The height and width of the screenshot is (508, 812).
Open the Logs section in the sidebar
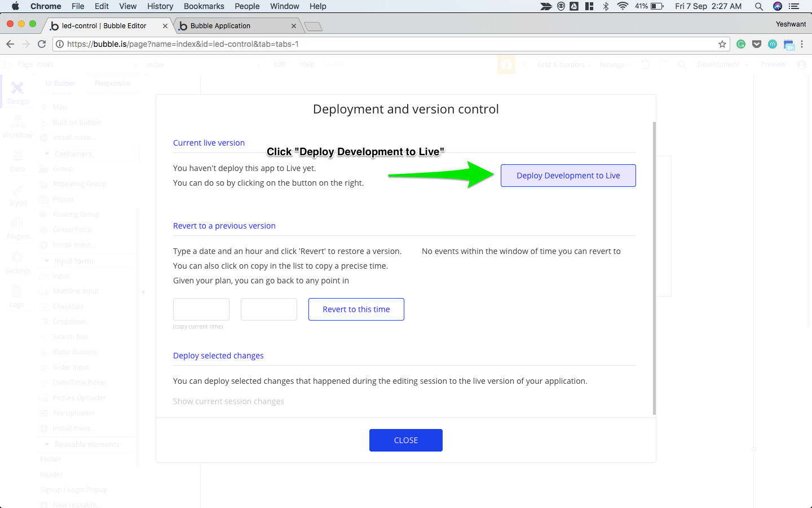click(x=17, y=296)
